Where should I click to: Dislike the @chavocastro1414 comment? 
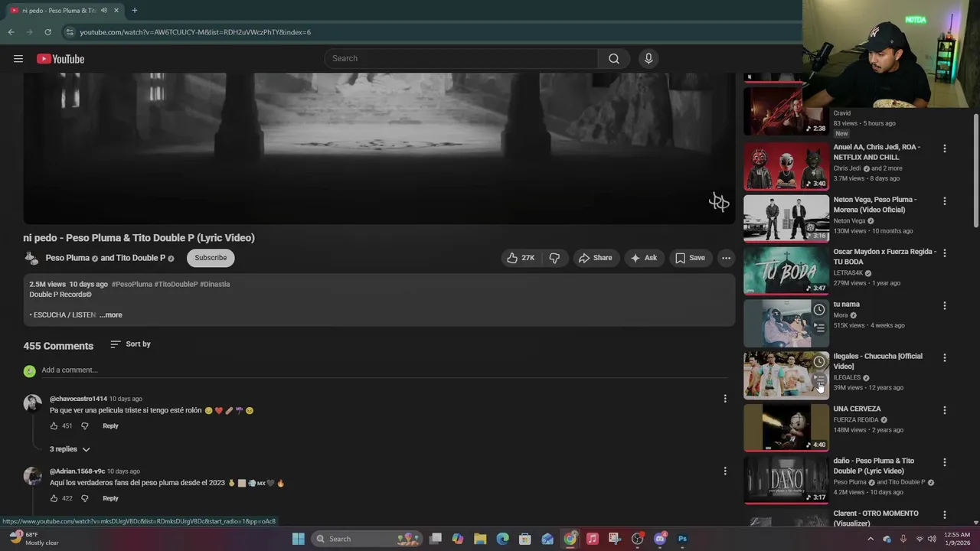[85, 426]
